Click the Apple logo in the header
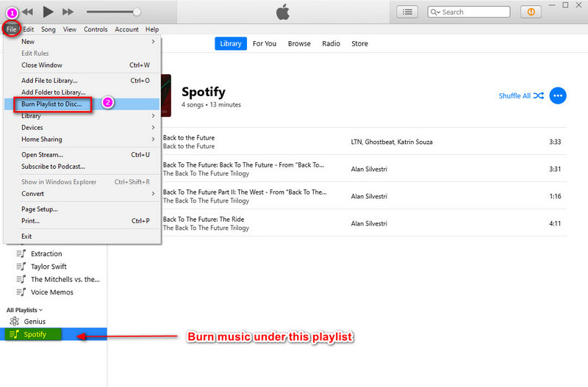This screenshot has height=387, width=588. [x=283, y=12]
